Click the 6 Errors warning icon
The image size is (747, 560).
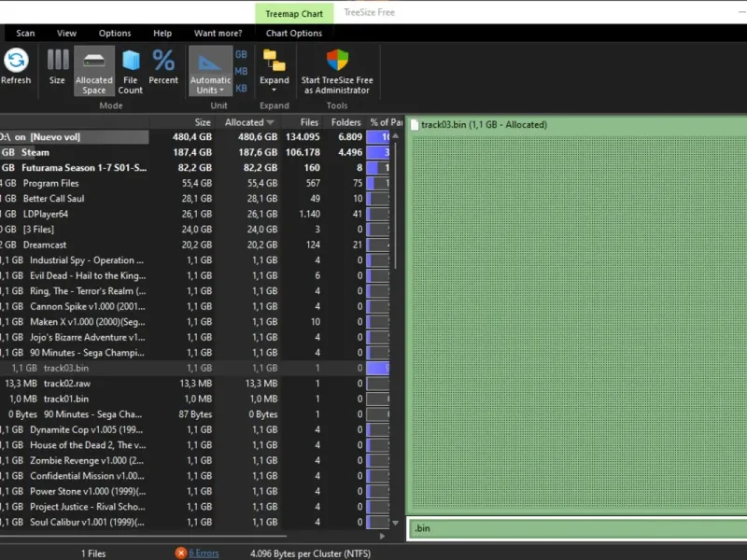click(x=181, y=553)
